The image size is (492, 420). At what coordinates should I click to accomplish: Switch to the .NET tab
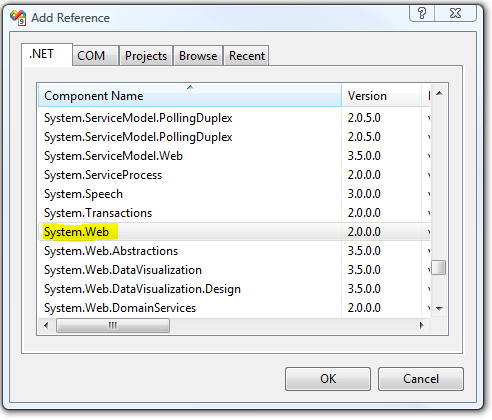[x=47, y=54]
